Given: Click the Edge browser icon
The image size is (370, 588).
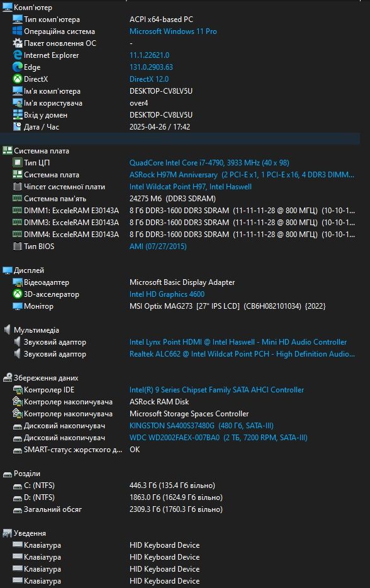Looking at the screenshot, I should click(17, 67).
